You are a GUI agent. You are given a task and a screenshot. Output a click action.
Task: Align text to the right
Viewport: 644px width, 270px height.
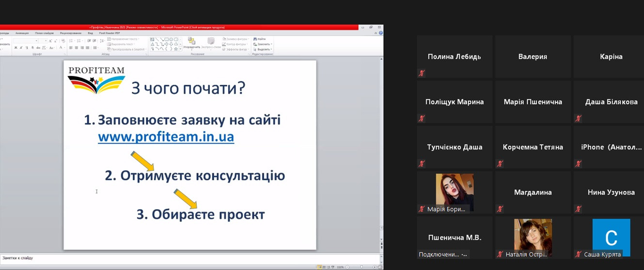pyautogui.click(x=82, y=47)
